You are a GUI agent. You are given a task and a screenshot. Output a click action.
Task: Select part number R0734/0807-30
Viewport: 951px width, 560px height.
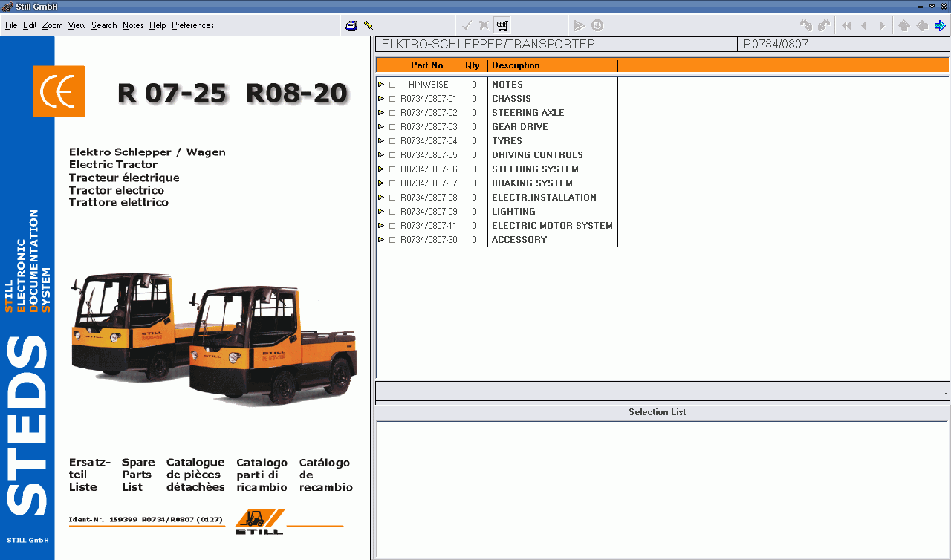429,240
